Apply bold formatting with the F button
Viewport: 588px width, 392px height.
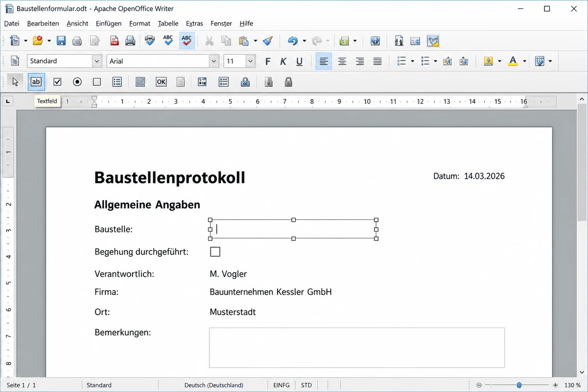click(x=267, y=61)
